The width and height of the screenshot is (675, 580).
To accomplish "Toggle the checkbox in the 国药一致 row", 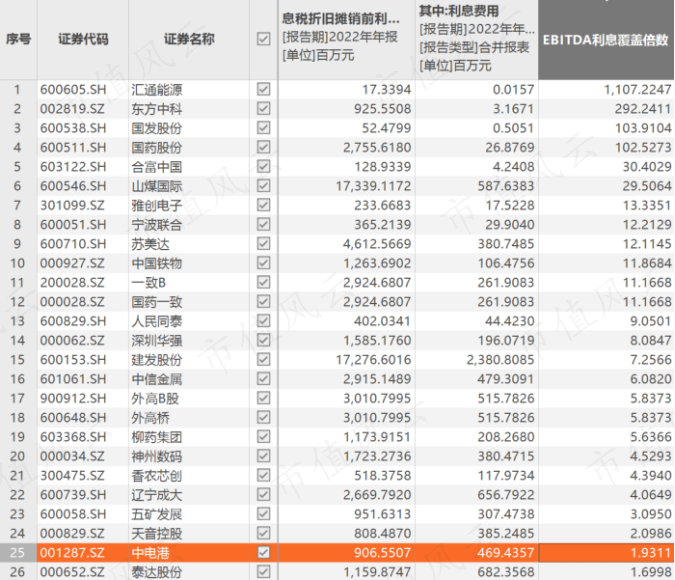I will point(263,301).
